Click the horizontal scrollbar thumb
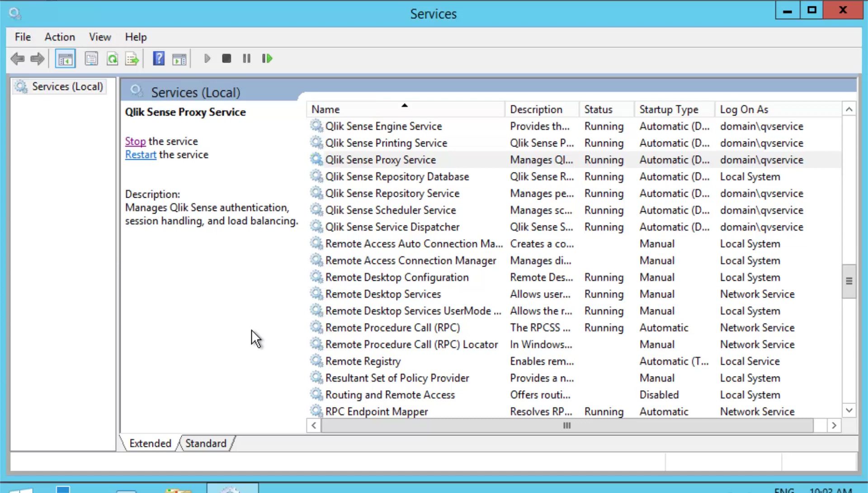 (567, 425)
